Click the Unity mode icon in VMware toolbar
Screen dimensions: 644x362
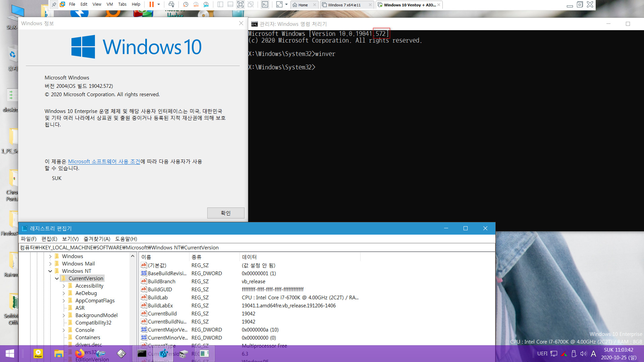tap(251, 4)
